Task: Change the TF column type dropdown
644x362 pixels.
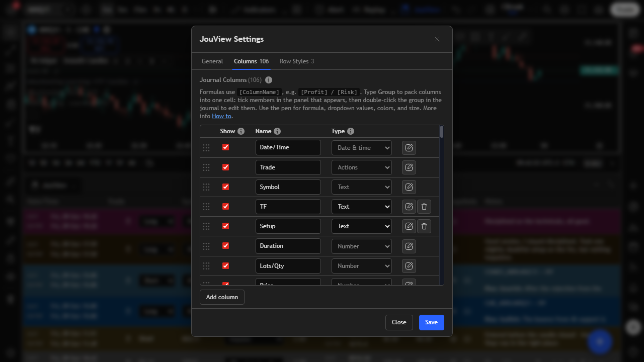Action: pos(362,207)
